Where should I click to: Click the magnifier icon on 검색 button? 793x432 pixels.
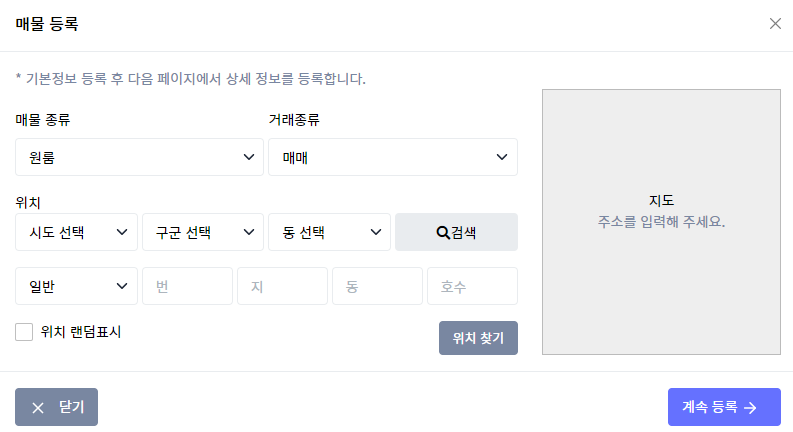pyautogui.click(x=443, y=233)
